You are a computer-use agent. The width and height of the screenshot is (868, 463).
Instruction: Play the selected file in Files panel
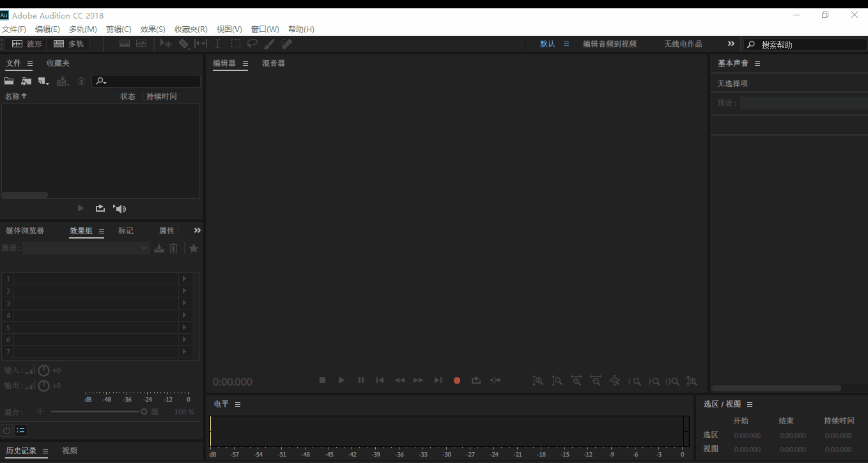[81, 208]
